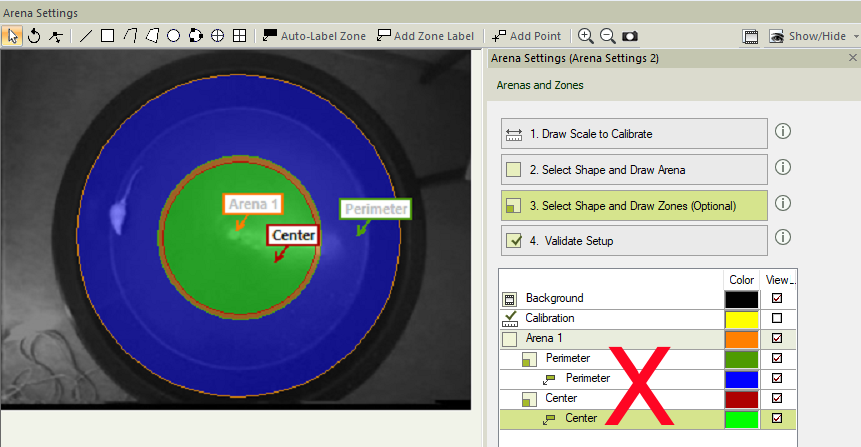The width and height of the screenshot is (861, 447).
Task: Click the Center zone icon in list
Action: click(x=529, y=399)
